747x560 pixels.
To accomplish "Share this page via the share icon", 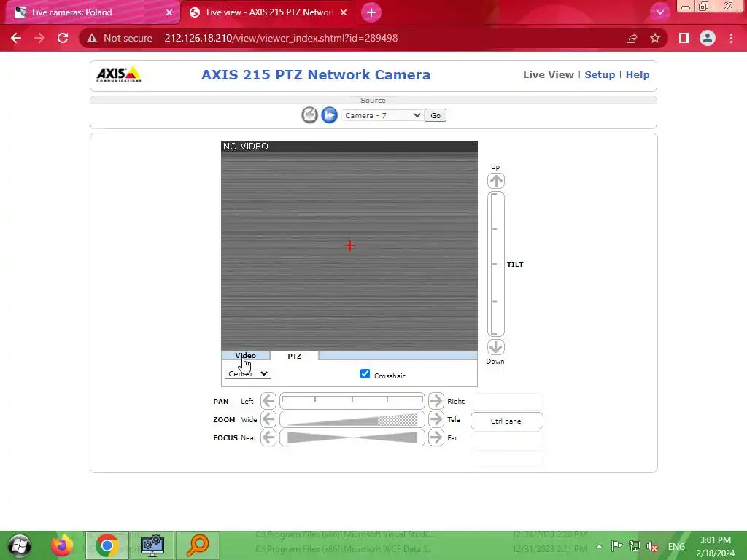I will coord(632,38).
